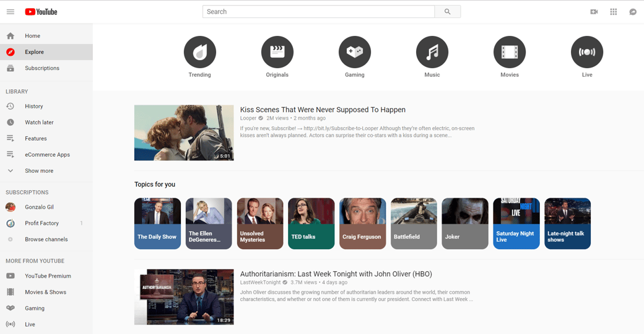Click the Explore compass icon

tap(11, 52)
